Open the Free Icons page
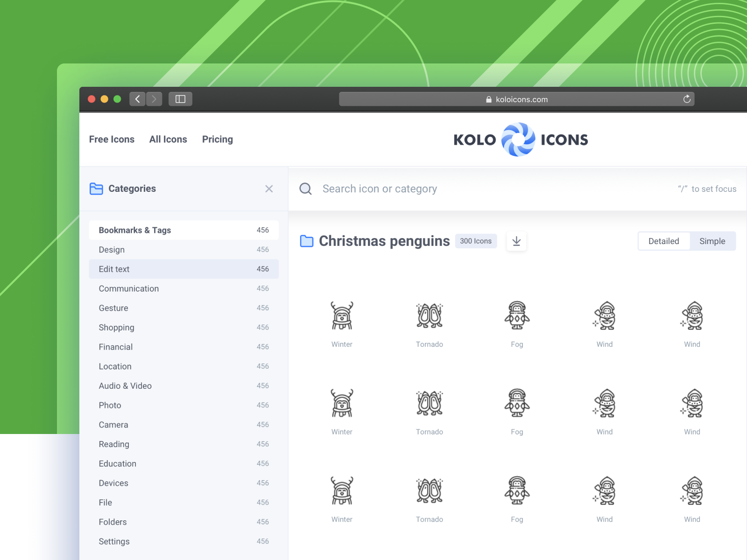The width and height of the screenshot is (747, 560). (x=112, y=140)
